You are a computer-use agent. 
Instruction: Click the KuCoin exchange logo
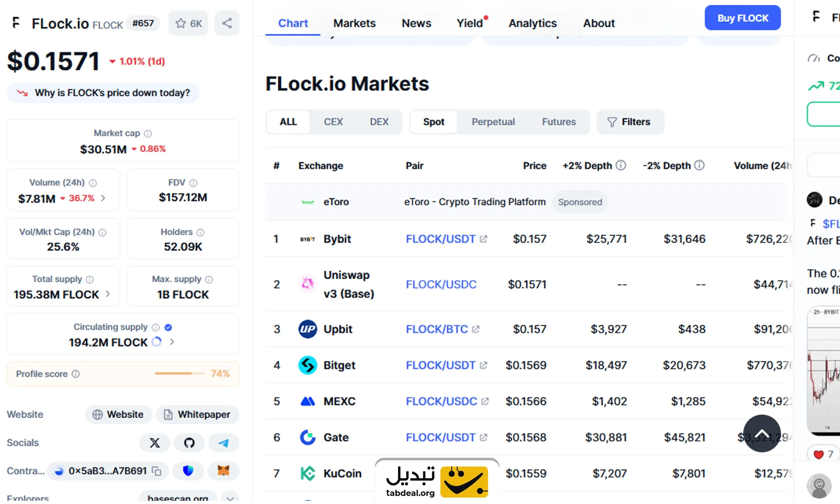tap(308, 473)
